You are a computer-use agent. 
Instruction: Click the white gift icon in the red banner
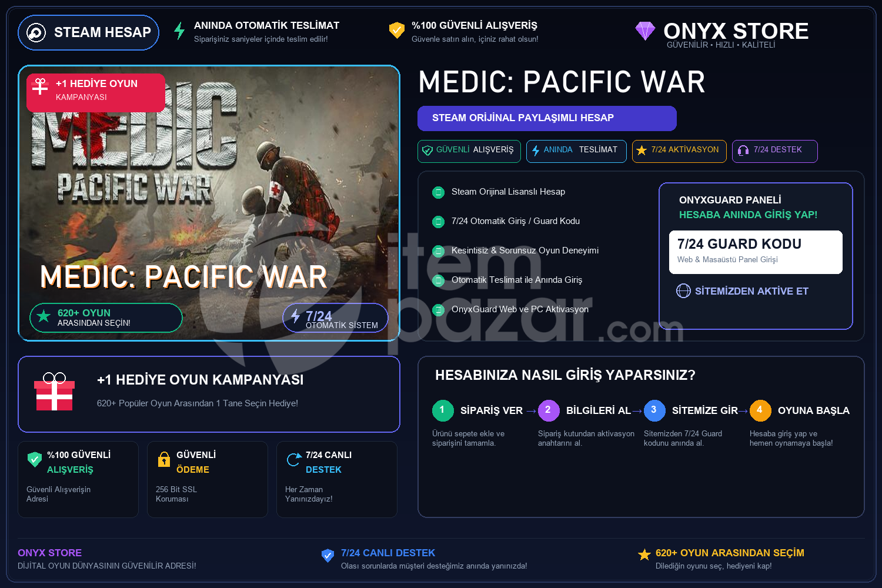point(40,86)
